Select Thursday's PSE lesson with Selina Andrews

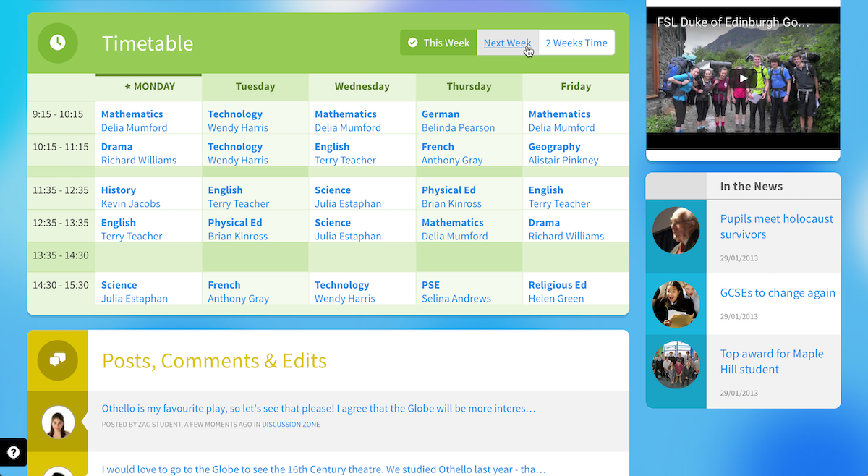(x=469, y=291)
